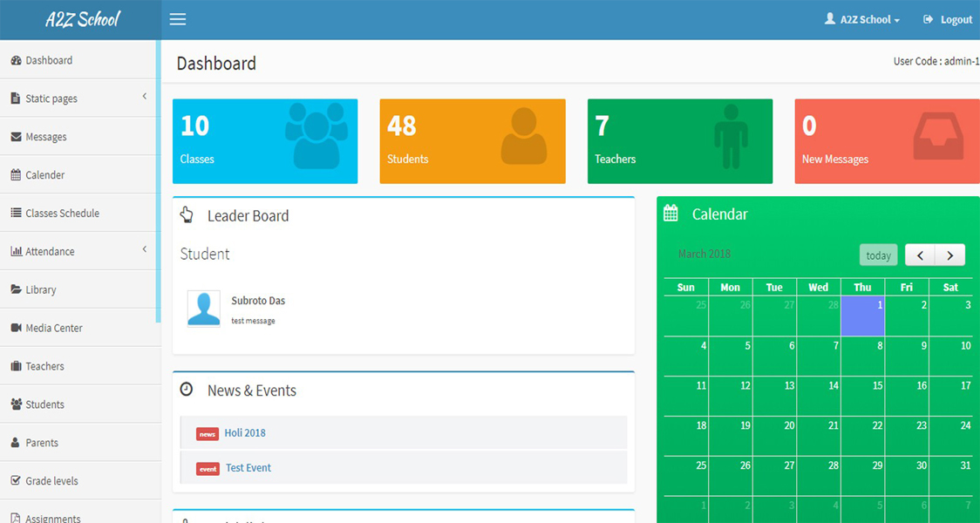Toggle the hamburger sidebar menu
The height and width of the screenshot is (523, 980).
178,19
